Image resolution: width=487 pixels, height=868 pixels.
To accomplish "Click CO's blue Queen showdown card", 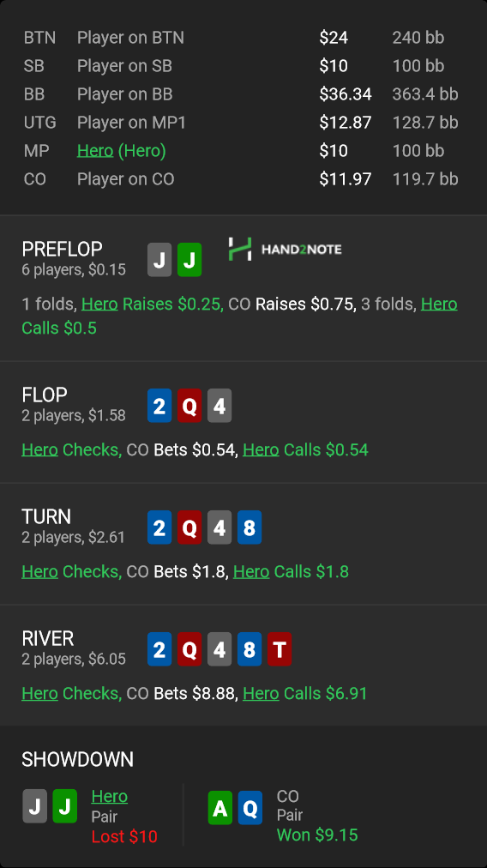I will [x=250, y=808].
